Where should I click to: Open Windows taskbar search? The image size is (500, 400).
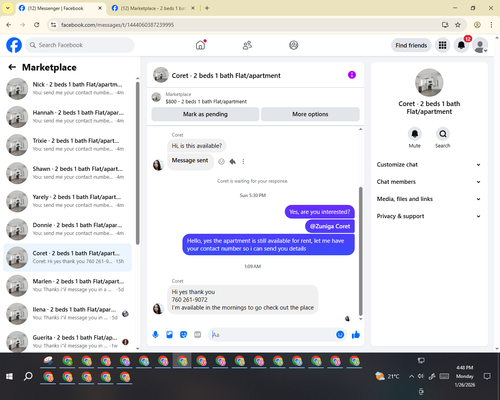pyautogui.click(x=28, y=376)
